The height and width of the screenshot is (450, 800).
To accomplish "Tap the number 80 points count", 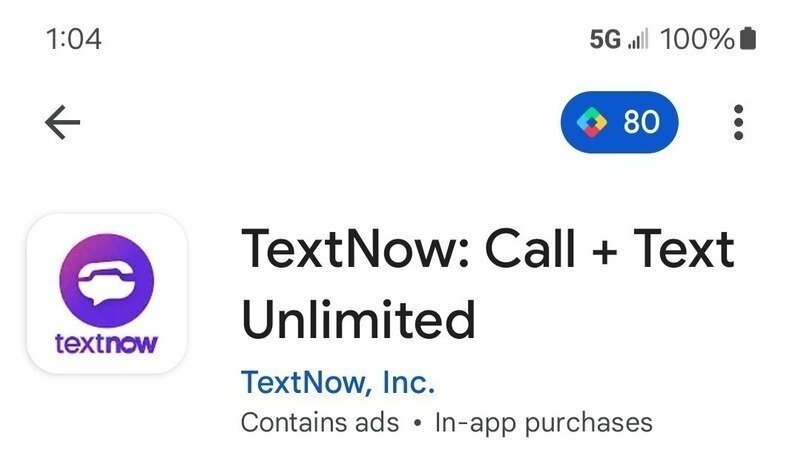I will tap(641, 122).
